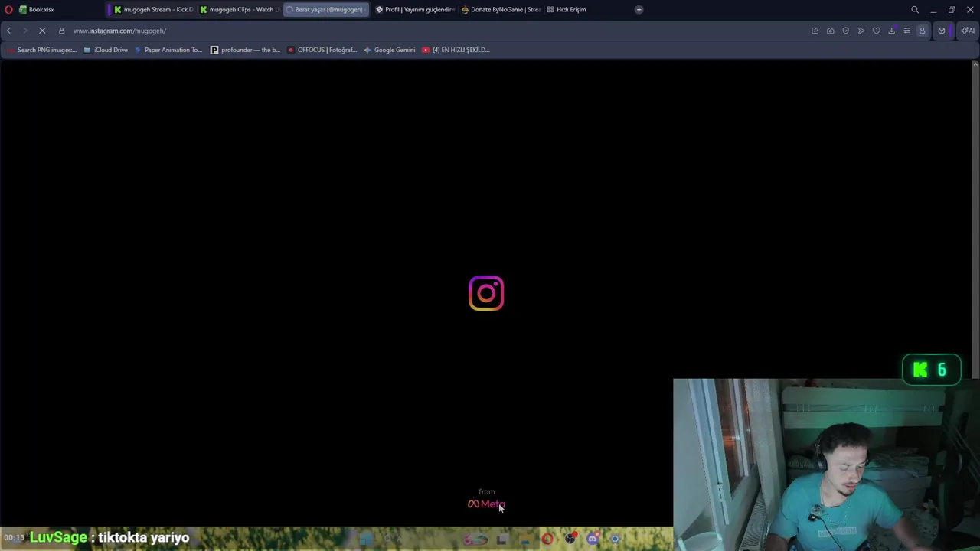Switch to mugogeh Stream Kick tab

pos(154,10)
